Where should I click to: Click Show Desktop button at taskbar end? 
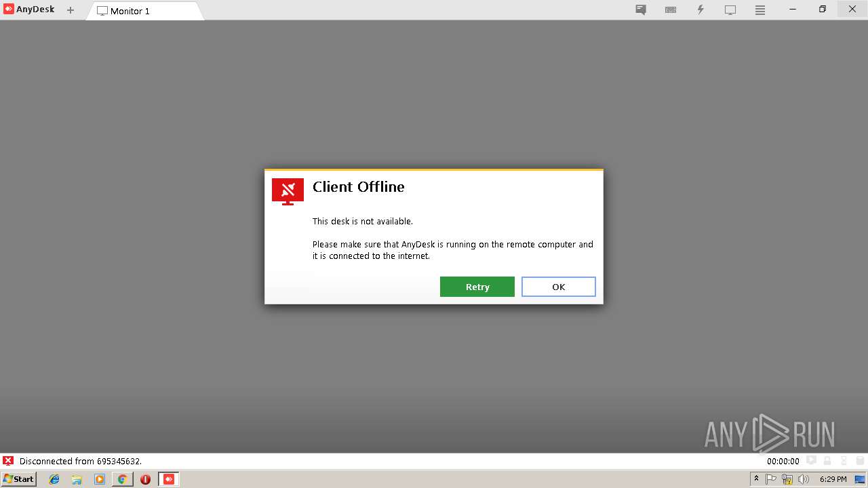point(860,479)
